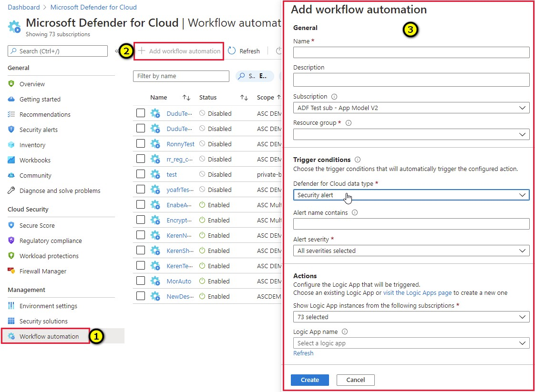The image size is (535, 392).
Task: Click the Firewall Manager icon
Action: tap(11, 271)
